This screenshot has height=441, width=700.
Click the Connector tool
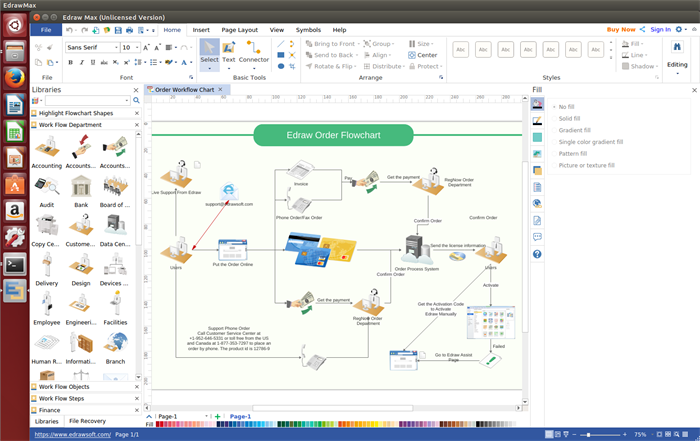[254, 52]
